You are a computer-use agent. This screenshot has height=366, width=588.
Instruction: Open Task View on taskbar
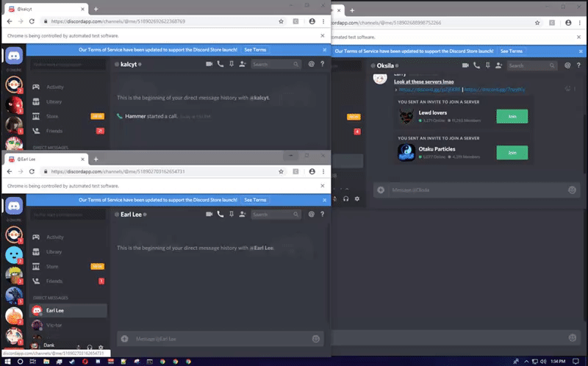(33, 362)
